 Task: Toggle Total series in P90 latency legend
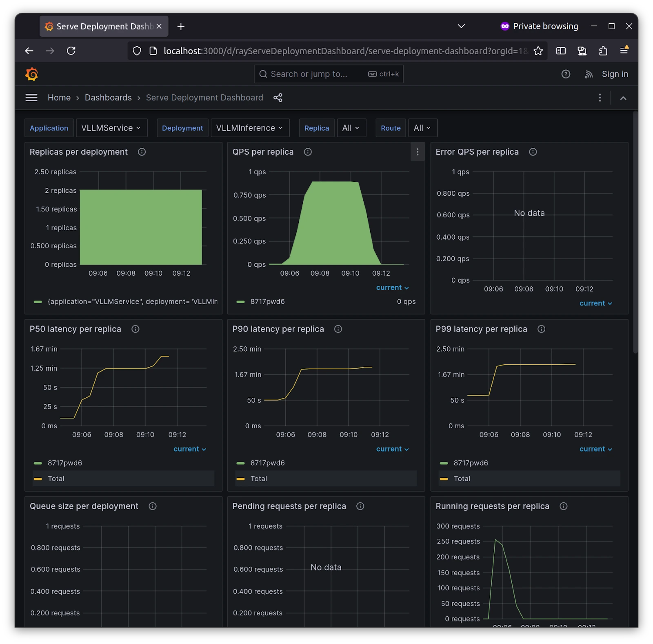[259, 479]
